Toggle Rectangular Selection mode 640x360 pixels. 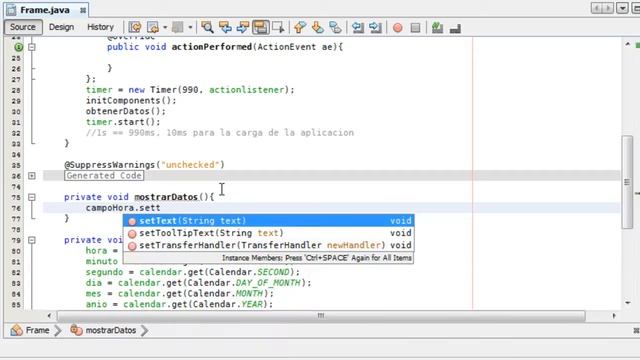pos(278,27)
